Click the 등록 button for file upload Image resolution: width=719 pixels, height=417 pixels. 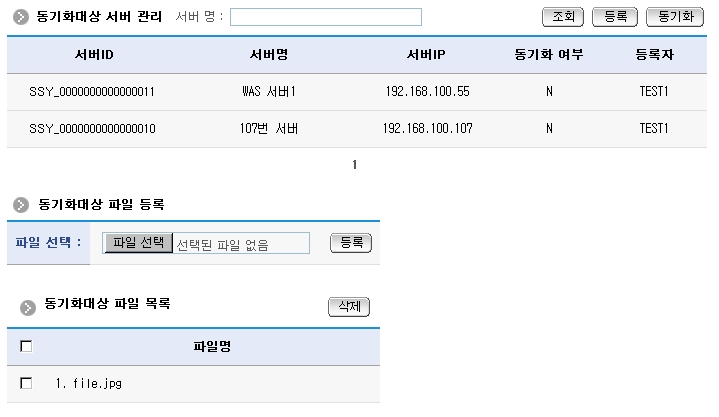[350, 243]
